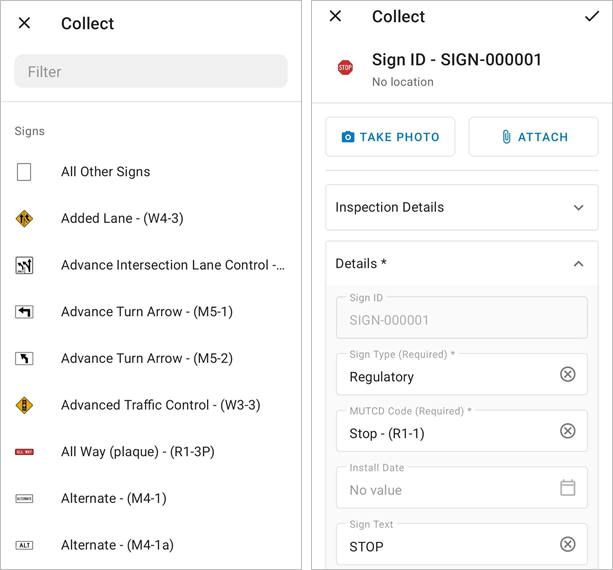Expand the Inspection Details section
Viewport: 613px width, 570px height.
tap(462, 207)
